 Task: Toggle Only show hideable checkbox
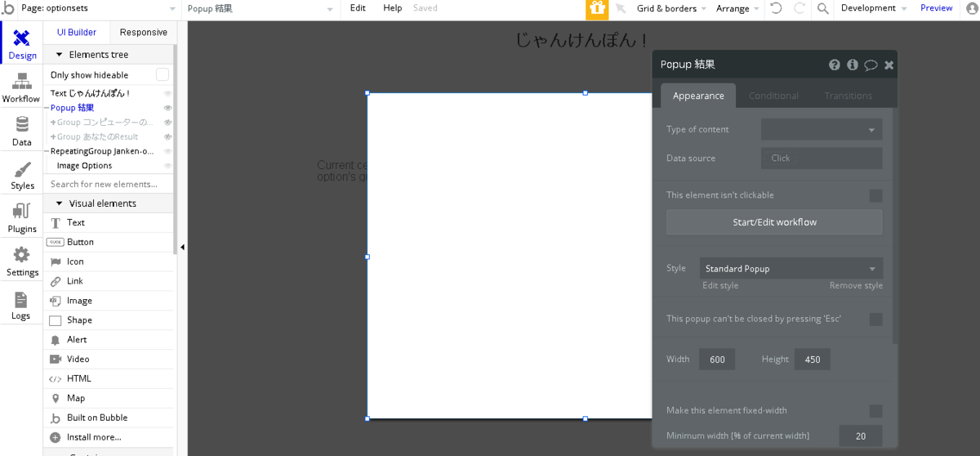163,74
